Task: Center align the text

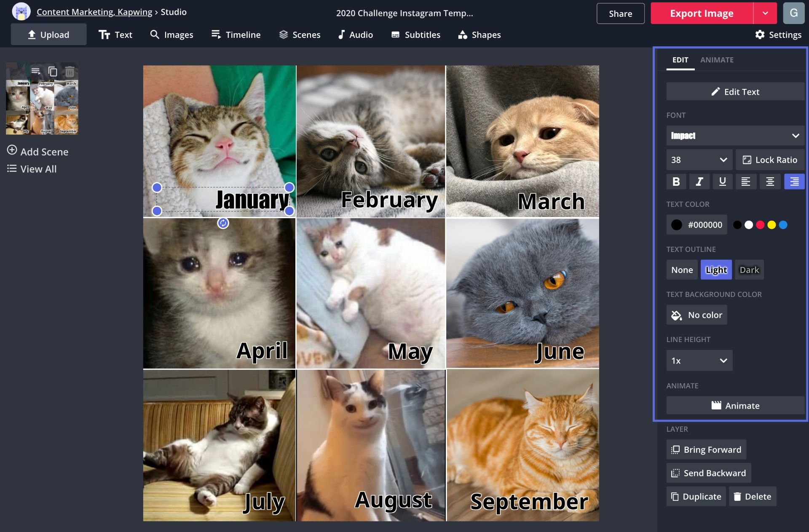Action: 770,182
